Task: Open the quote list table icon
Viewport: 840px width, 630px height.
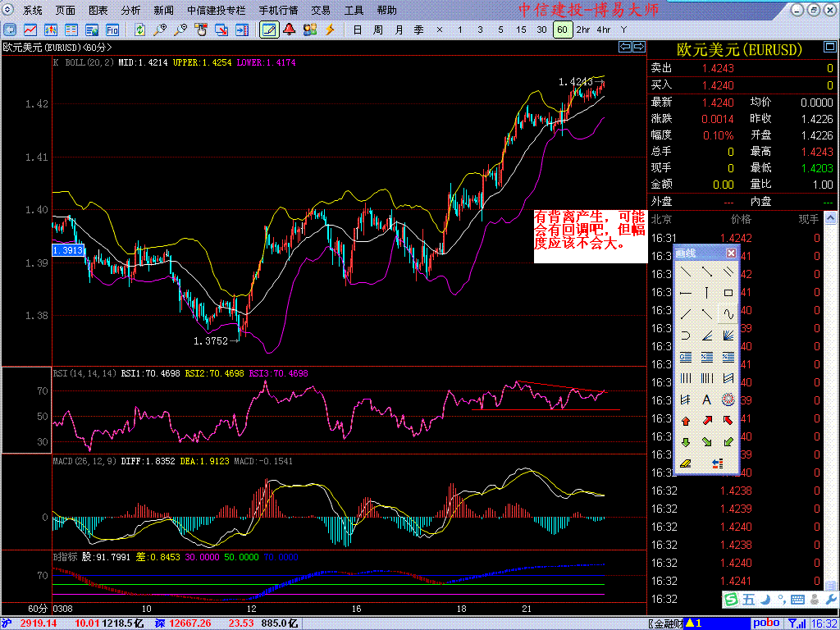Action: coord(71,30)
